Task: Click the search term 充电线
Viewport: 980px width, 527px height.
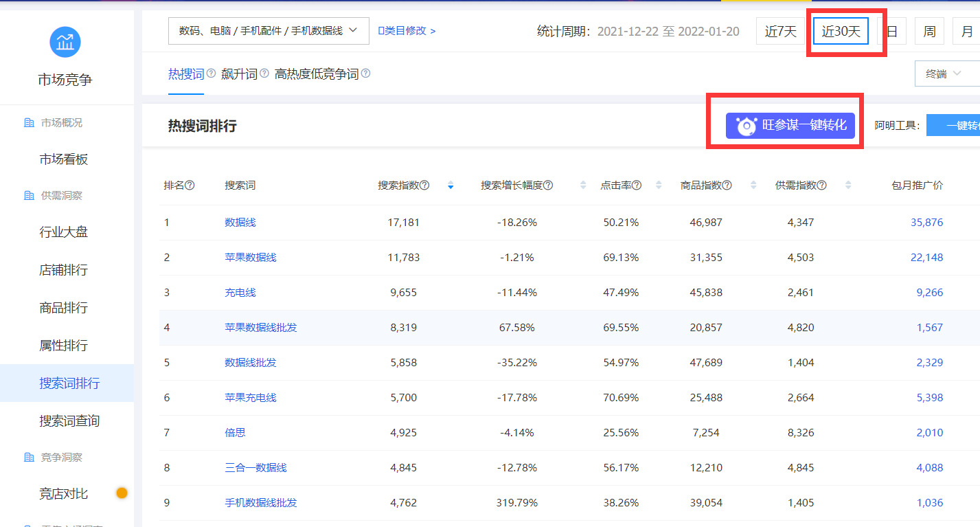Action: pos(240,293)
